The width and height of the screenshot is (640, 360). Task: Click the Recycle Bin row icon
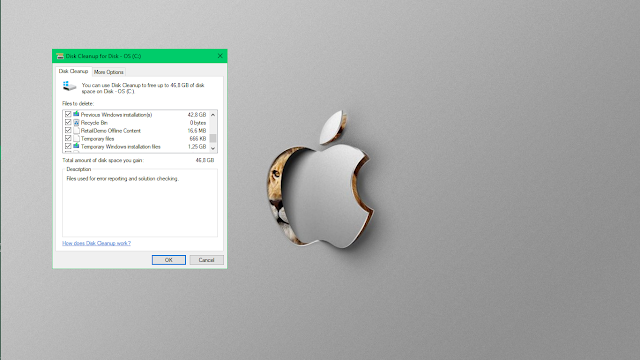click(76, 122)
